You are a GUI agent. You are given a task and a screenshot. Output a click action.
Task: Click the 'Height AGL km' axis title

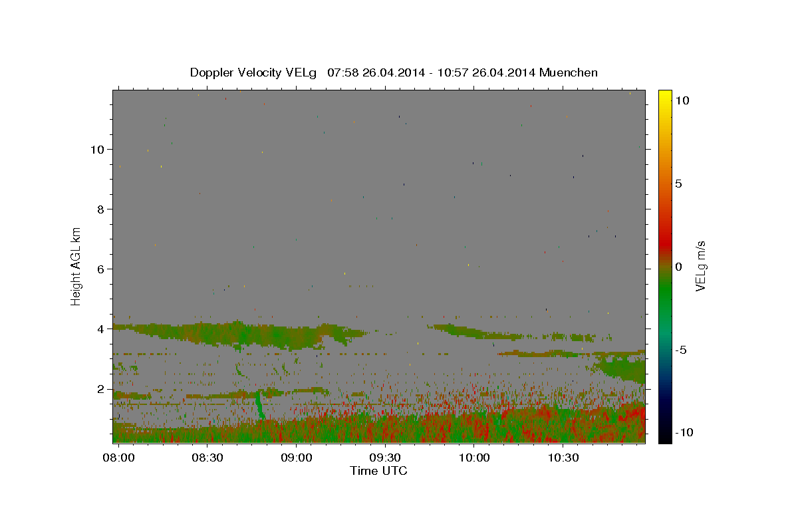pyautogui.click(x=76, y=267)
